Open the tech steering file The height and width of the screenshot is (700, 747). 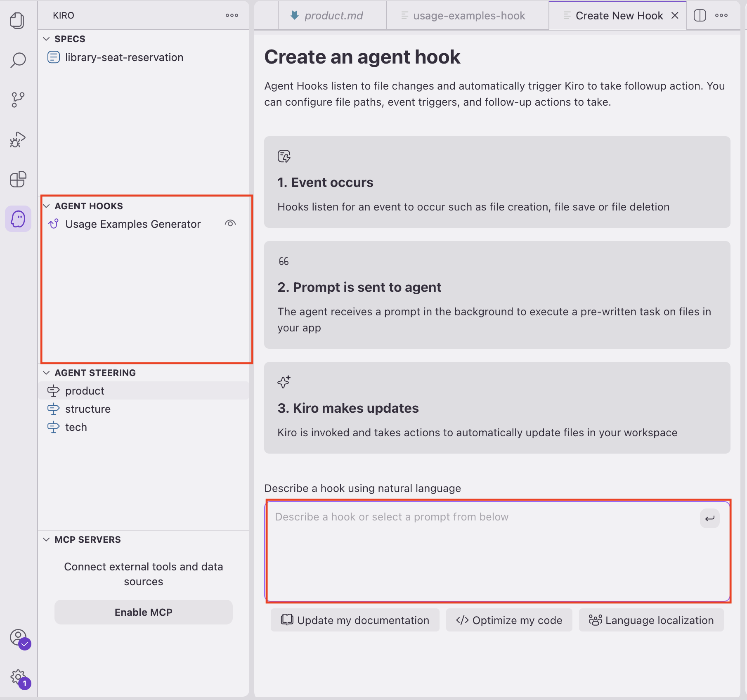click(144, 427)
